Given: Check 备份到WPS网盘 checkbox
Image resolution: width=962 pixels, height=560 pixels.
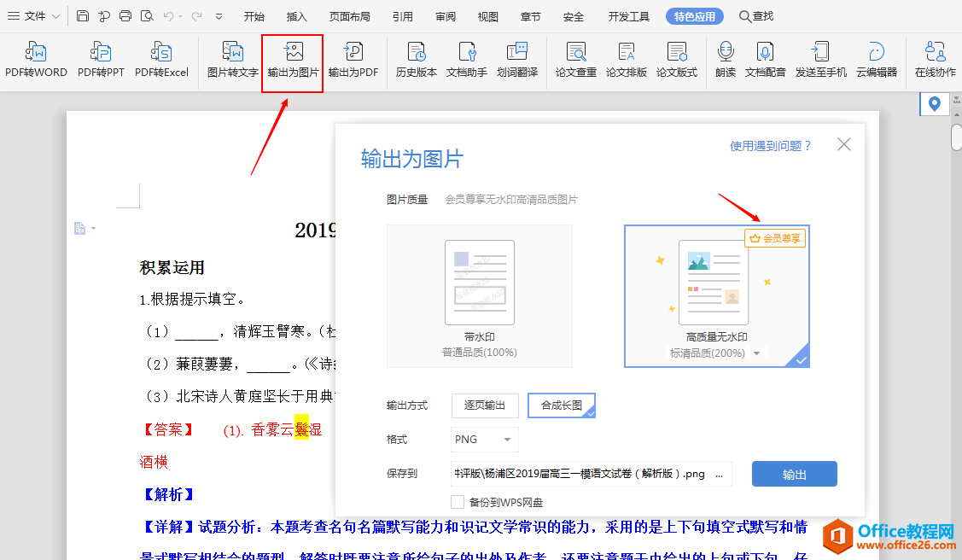Looking at the screenshot, I should point(457,502).
